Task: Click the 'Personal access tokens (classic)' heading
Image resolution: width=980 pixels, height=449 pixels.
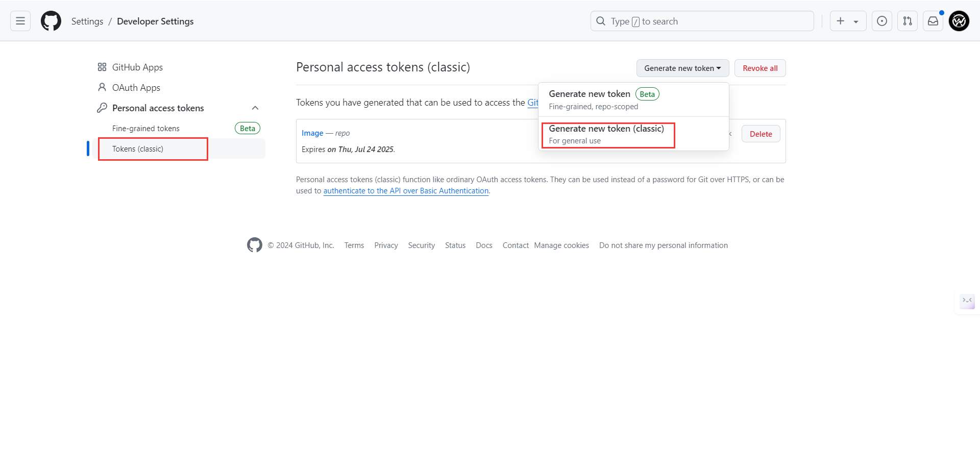Action: (383, 67)
